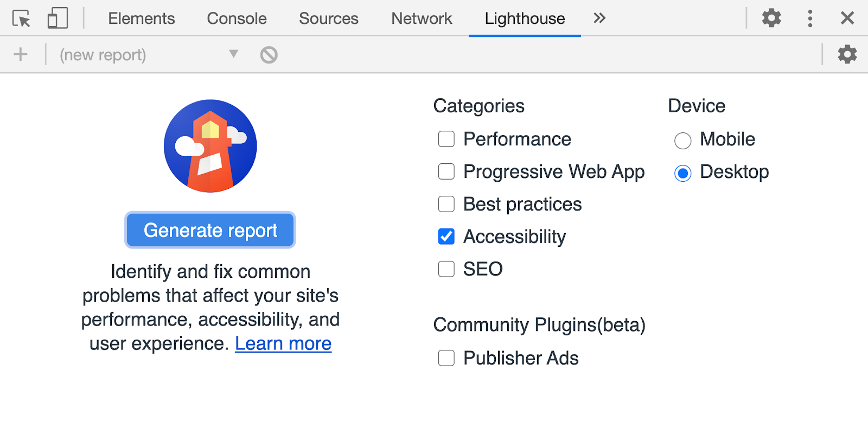Click the plus to add a new audit
Image resolution: width=868 pixels, height=421 pixels.
click(x=20, y=54)
